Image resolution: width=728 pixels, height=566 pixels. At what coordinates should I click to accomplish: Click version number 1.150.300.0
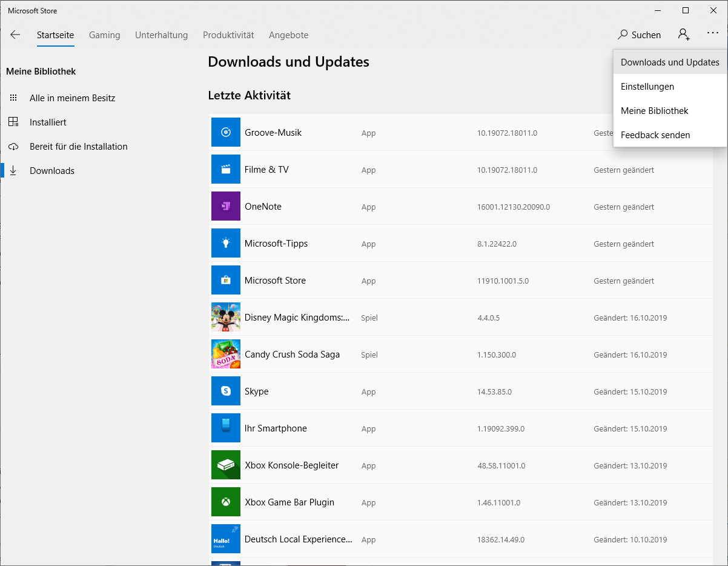click(497, 355)
